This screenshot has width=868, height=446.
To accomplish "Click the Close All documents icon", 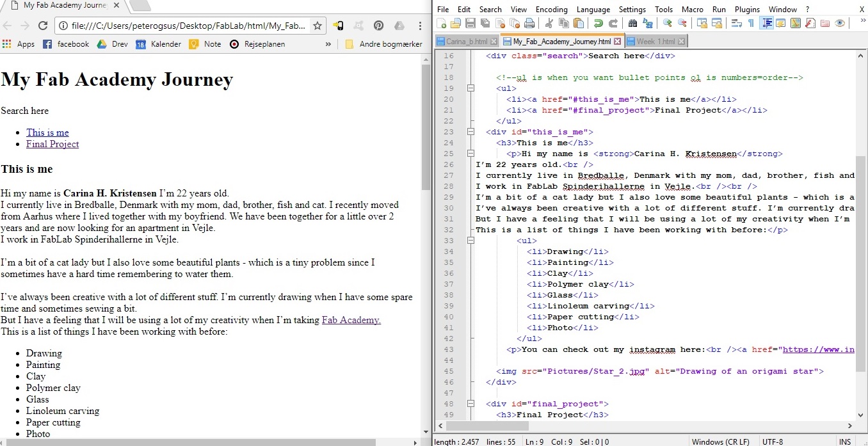I will (514, 24).
